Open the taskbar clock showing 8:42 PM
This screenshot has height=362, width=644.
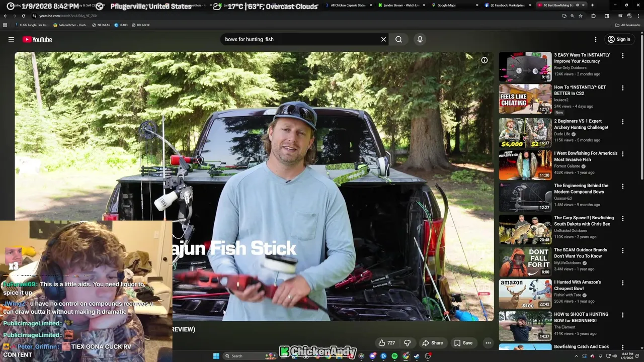click(627, 356)
